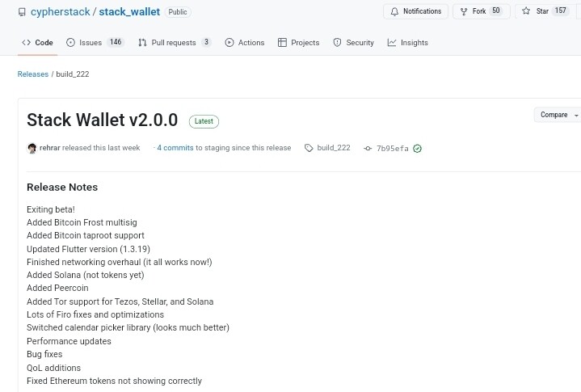The width and height of the screenshot is (581, 392).
Task: Expand the Compare dropdown
Action: (x=558, y=115)
